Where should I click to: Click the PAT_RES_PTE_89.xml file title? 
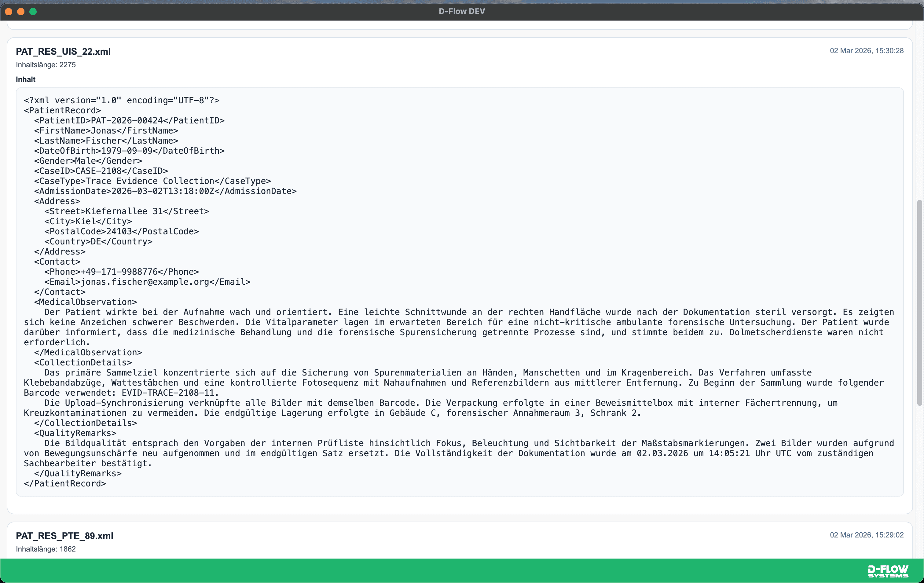click(x=64, y=536)
